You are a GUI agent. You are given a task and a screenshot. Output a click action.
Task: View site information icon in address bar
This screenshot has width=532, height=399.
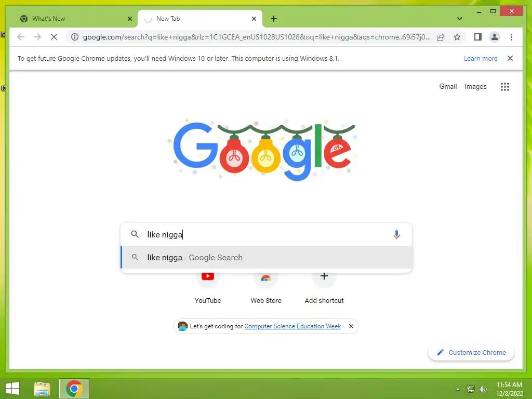75,37
